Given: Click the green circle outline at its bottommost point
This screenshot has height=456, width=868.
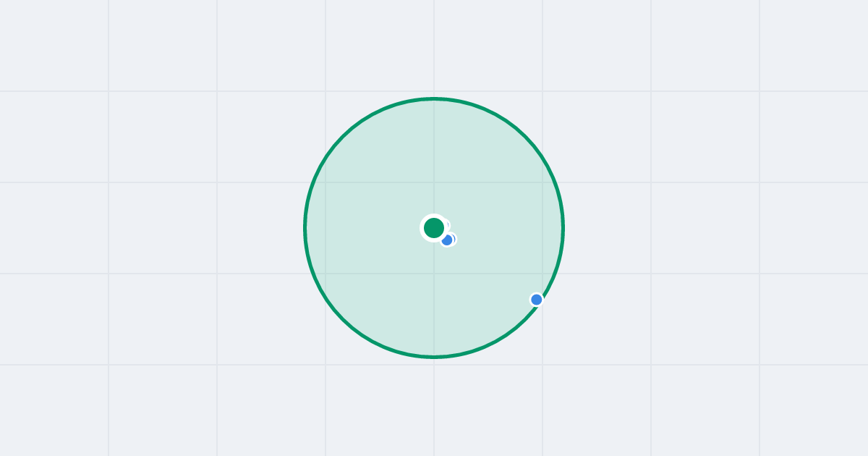Looking at the screenshot, I should [x=434, y=357].
